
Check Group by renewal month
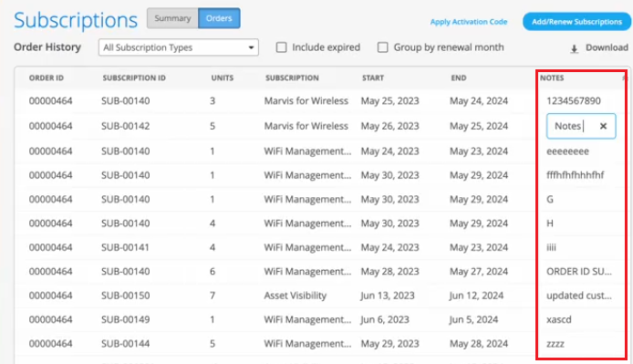[x=383, y=47]
